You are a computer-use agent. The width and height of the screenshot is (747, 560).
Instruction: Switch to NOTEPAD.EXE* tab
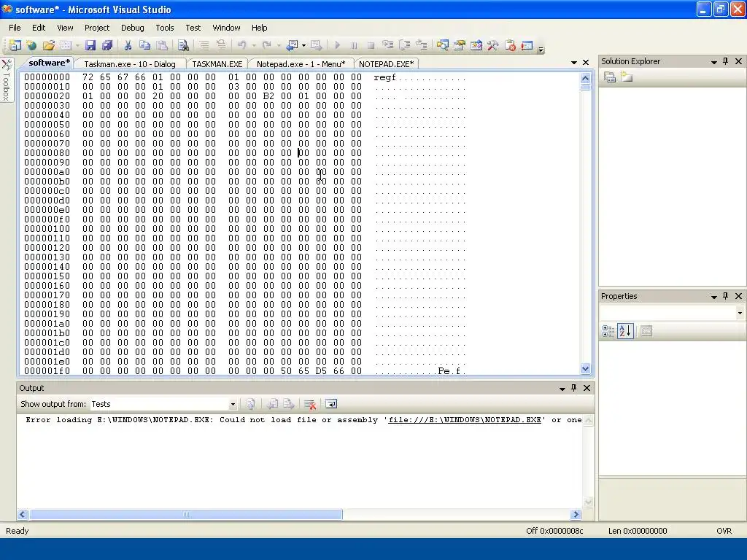tap(387, 64)
